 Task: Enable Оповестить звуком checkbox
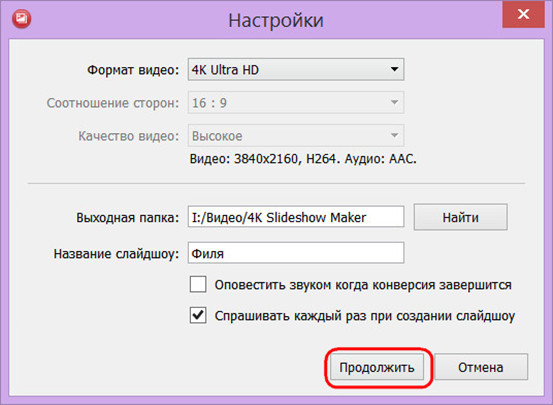pos(198,284)
